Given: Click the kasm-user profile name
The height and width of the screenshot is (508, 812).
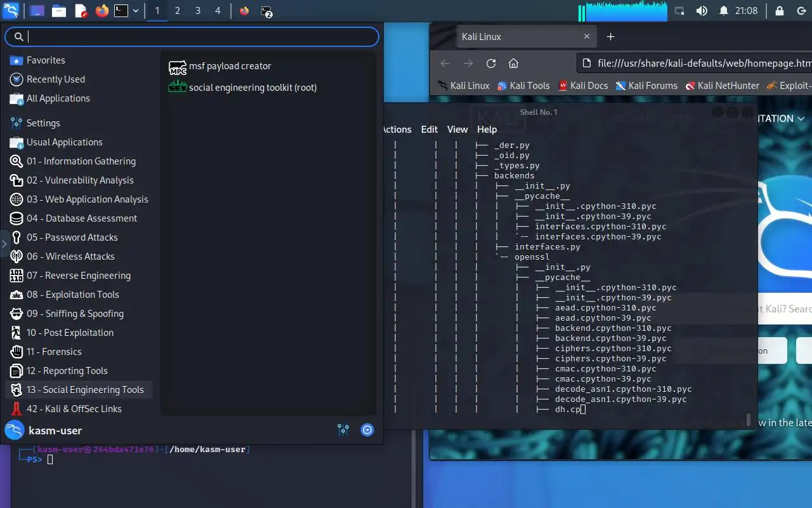Looking at the screenshot, I should click(55, 431).
